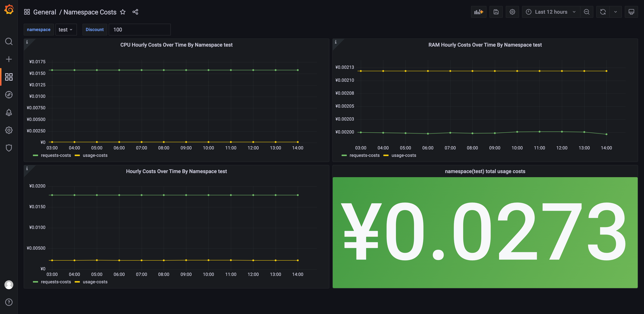Open the namespace test dropdown
This screenshot has width=644, height=314.
(x=65, y=30)
